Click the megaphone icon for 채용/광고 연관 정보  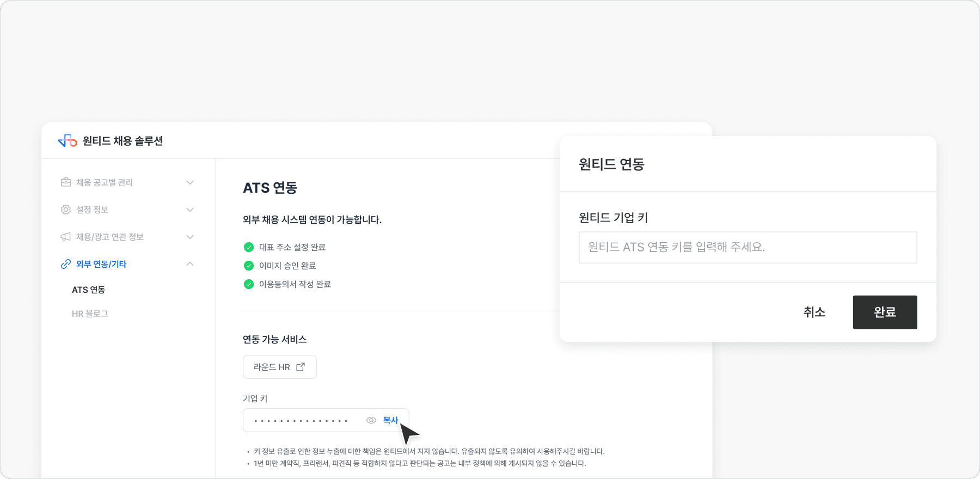[x=66, y=237]
